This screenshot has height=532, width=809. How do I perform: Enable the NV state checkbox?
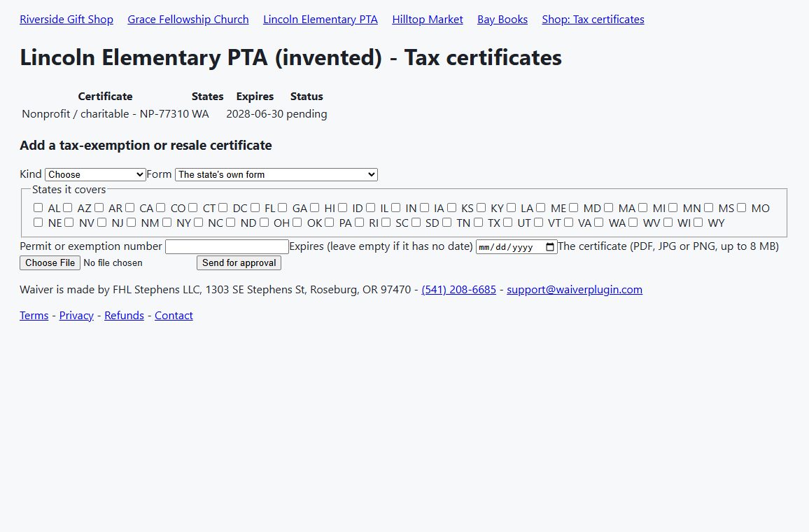pyautogui.click(x=69, y=223)
